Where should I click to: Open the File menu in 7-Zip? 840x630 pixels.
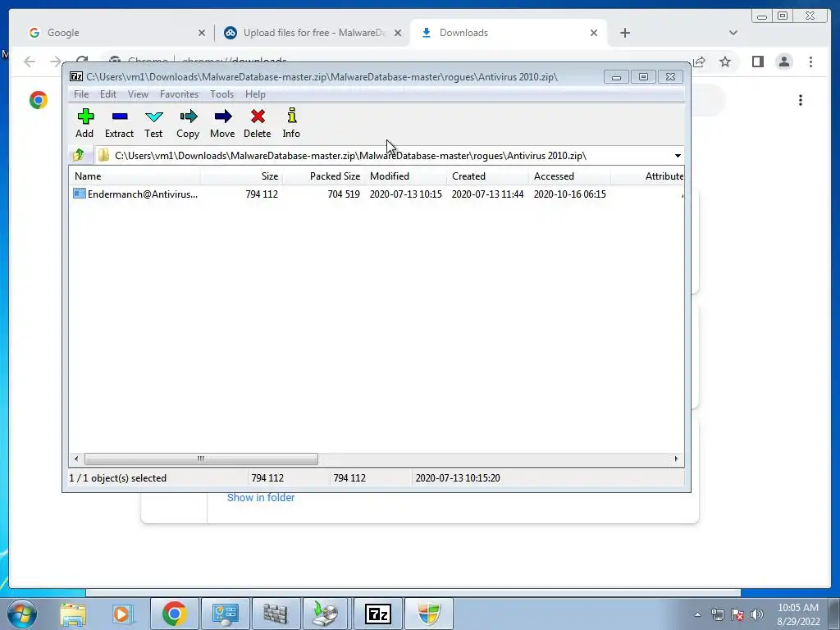pos(81,94)
